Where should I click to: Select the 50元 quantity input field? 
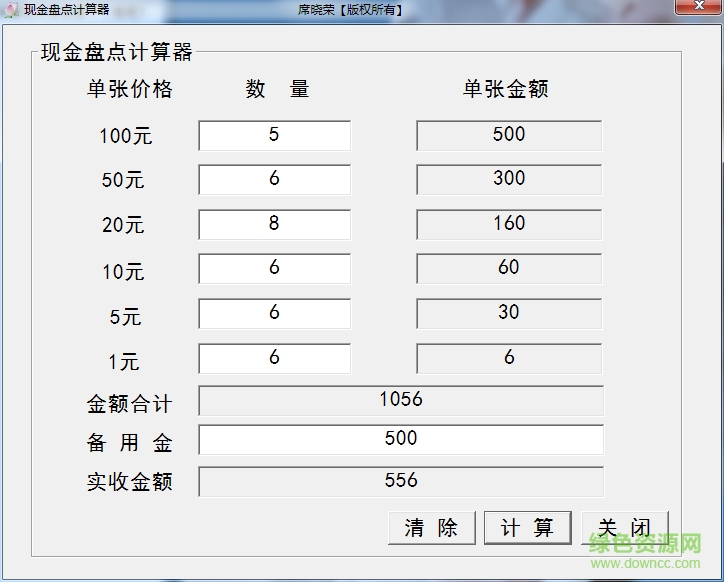pos(275,179)
